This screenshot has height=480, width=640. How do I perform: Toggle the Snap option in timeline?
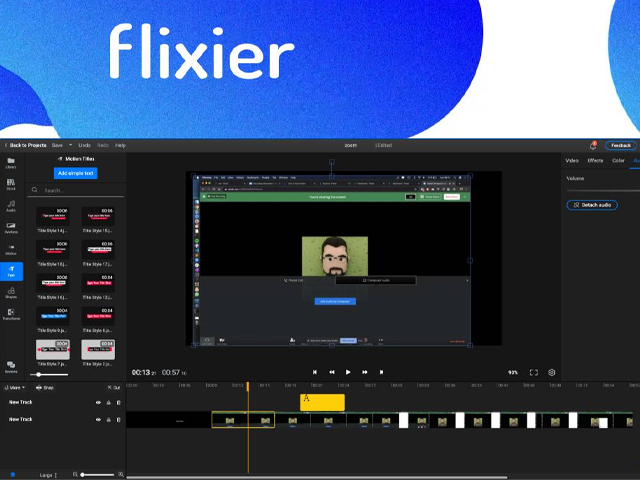coord(45,387)
